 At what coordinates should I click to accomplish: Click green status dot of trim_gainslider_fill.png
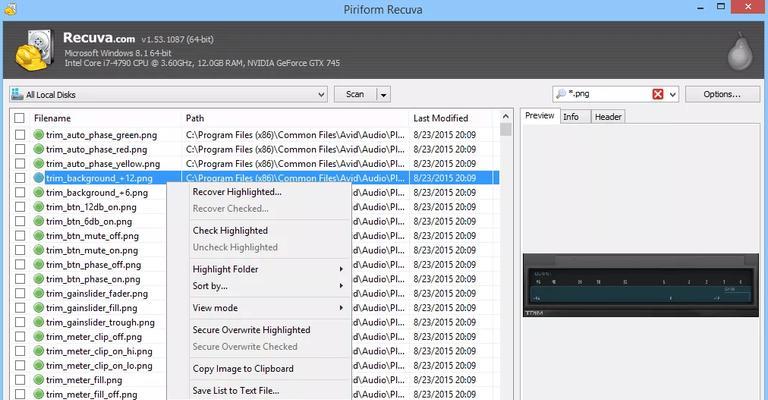click(39, 308)
